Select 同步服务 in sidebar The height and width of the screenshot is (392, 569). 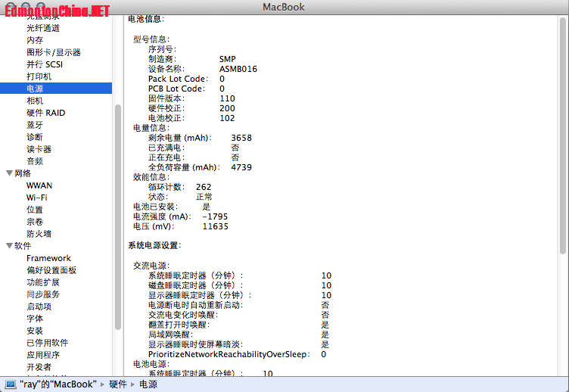(x=43, y=294)
